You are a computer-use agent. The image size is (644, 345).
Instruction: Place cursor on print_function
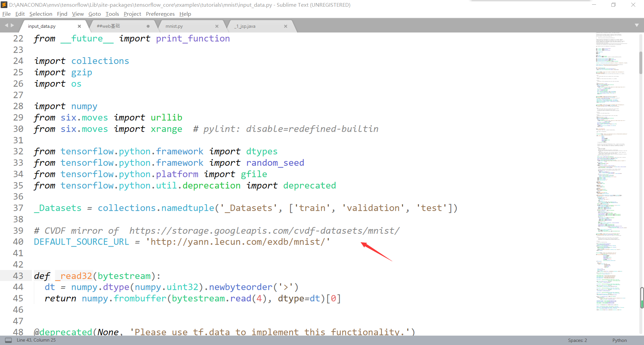pyautogui.click(x=193, y=39)
